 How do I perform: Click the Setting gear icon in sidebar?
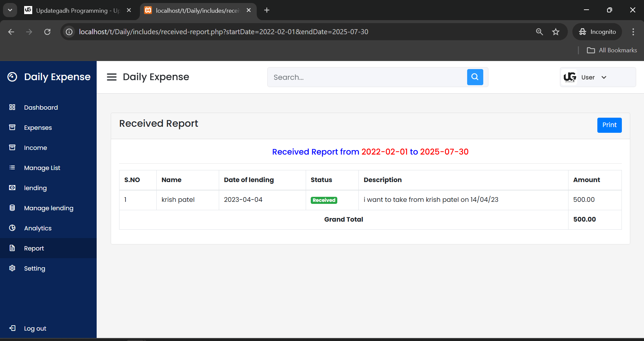point(12,268)
